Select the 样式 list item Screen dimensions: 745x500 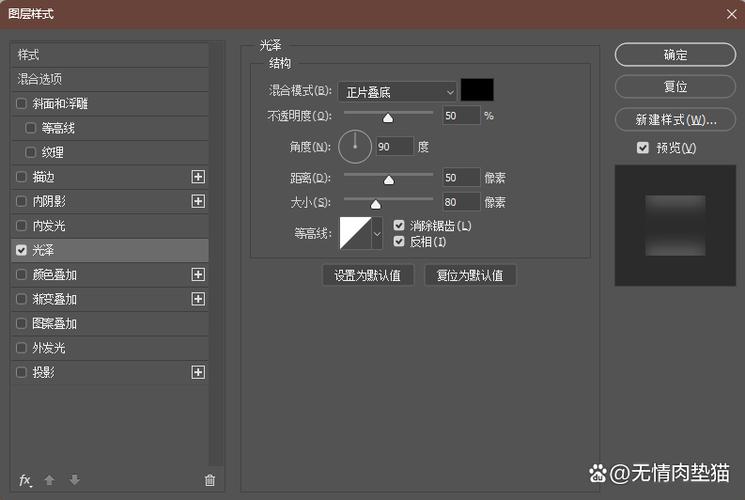[x=110, y=55]
